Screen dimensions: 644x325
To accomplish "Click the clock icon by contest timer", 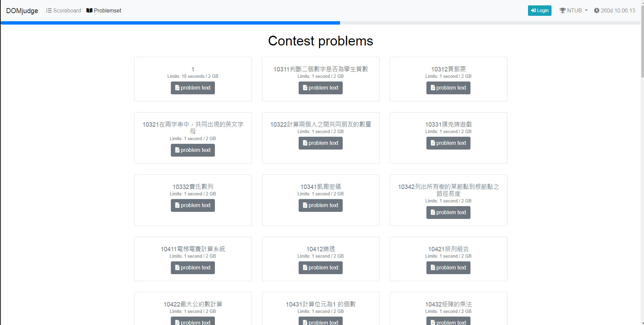I will tap(597, 10).
